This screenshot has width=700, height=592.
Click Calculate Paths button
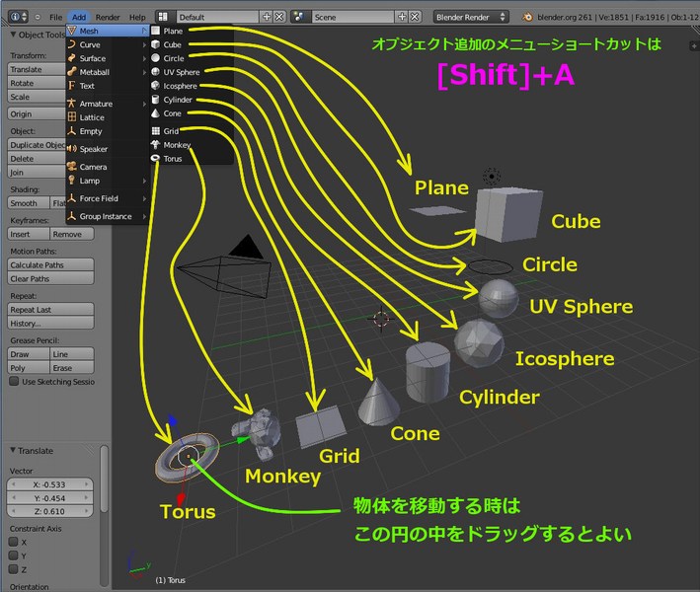[x=50, y=265]
